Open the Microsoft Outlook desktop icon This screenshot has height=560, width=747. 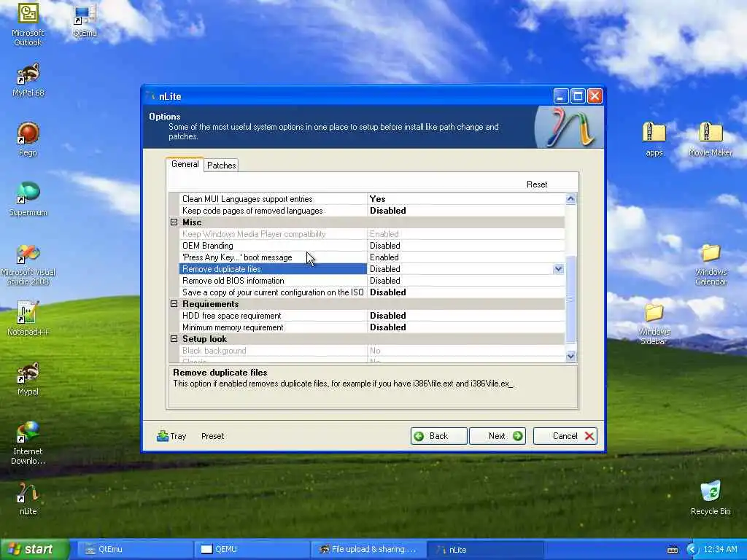coord(28,25)
